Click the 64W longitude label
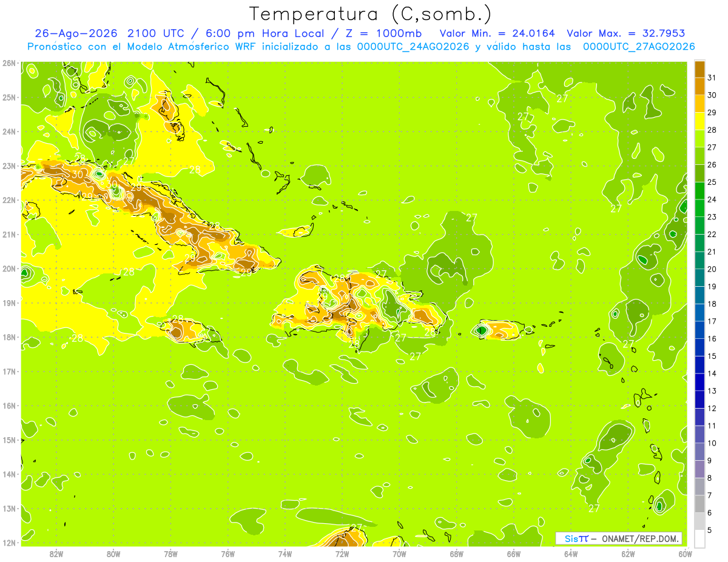 tap(571, 554)
